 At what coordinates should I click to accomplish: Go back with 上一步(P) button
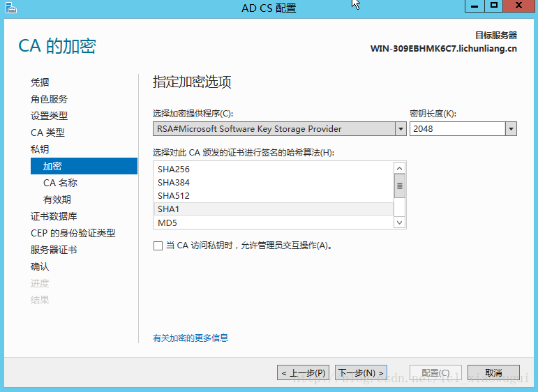(303, 372)
